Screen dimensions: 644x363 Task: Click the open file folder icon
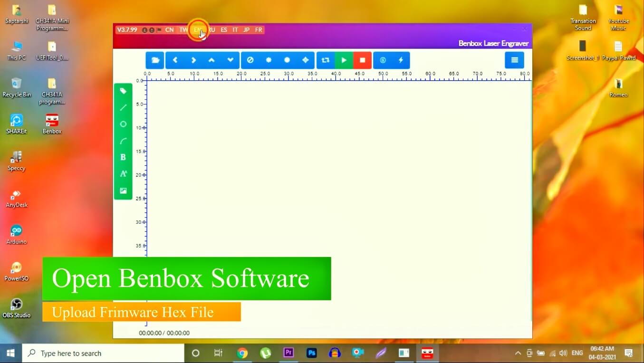(x=155, y=60)
